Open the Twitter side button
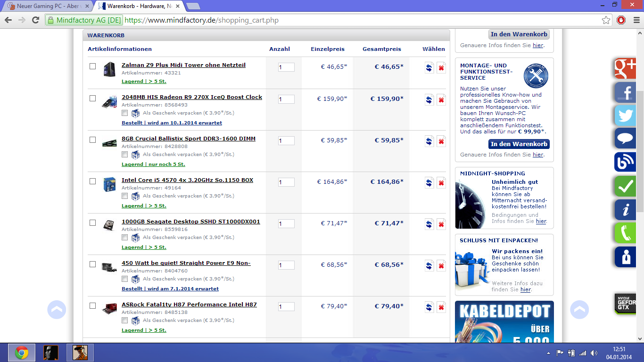The width and height of the screenshot is (644, 362). coord(625,115)
